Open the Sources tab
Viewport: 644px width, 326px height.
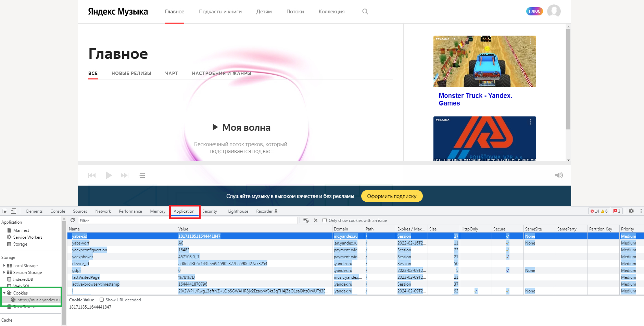point(80,211)
